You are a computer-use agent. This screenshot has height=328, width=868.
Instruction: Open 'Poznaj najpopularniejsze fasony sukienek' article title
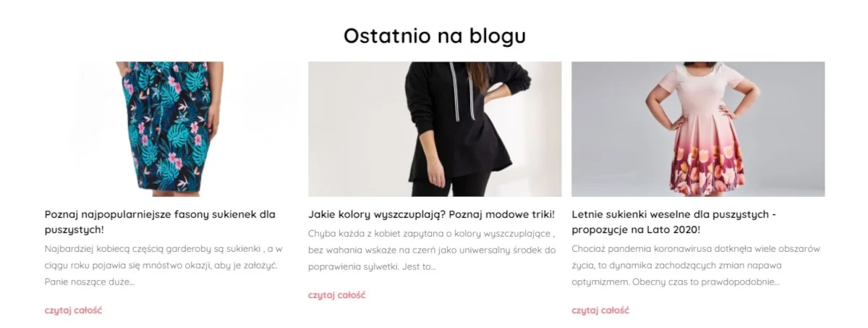click(160, 222)
